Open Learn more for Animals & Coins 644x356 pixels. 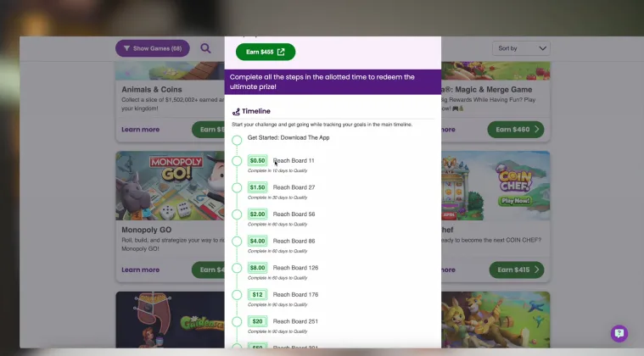coord(141,130)
